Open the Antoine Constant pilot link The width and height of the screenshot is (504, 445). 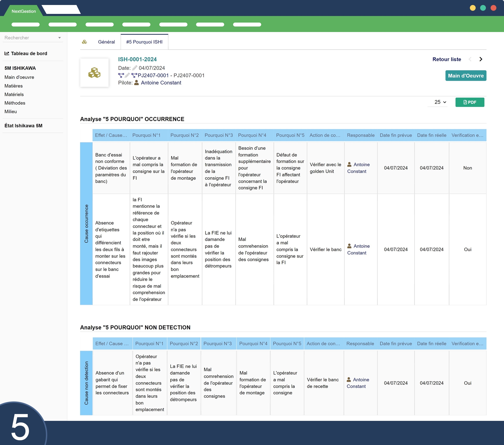tap(161, 83)
